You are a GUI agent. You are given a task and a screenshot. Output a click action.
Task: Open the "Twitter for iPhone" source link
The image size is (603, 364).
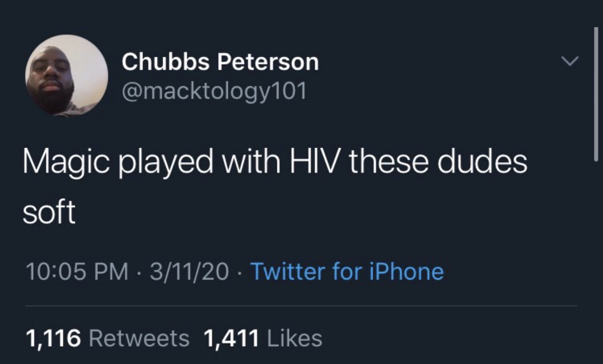pyautogui.click(x=346, y=271)
